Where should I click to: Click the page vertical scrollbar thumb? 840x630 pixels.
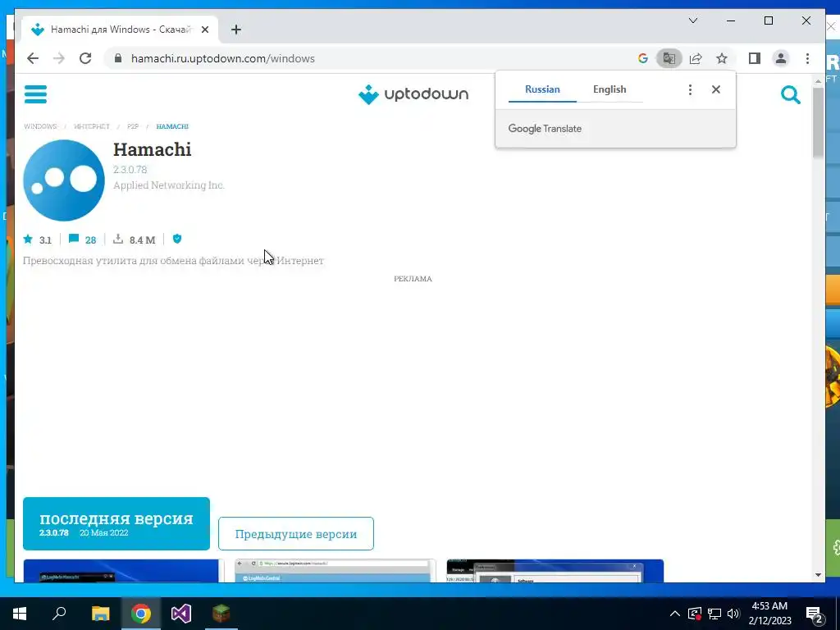(818, 122)
